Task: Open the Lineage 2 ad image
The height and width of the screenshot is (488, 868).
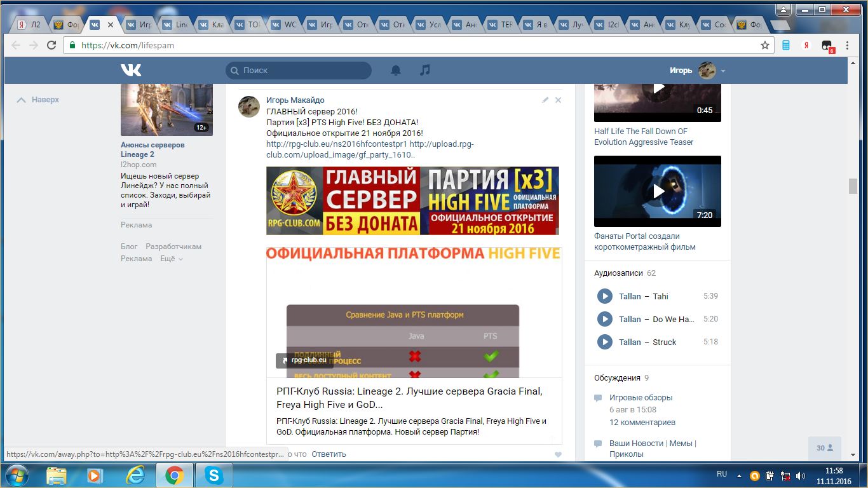Action: point(166,109)
